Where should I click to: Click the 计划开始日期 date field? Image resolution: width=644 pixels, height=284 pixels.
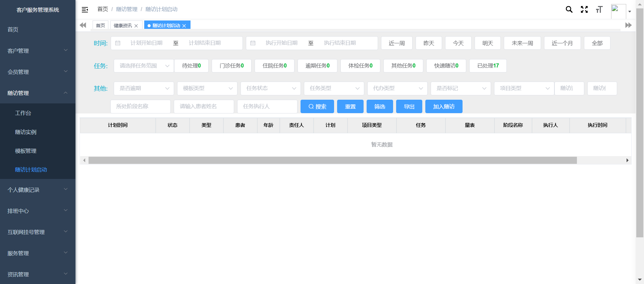coord(146,43)
